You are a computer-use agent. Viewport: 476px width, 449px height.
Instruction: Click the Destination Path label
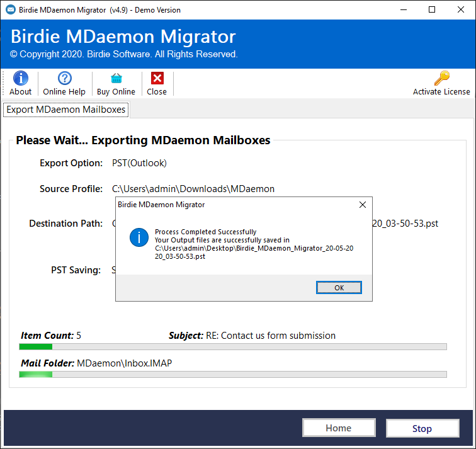(66, 224)
